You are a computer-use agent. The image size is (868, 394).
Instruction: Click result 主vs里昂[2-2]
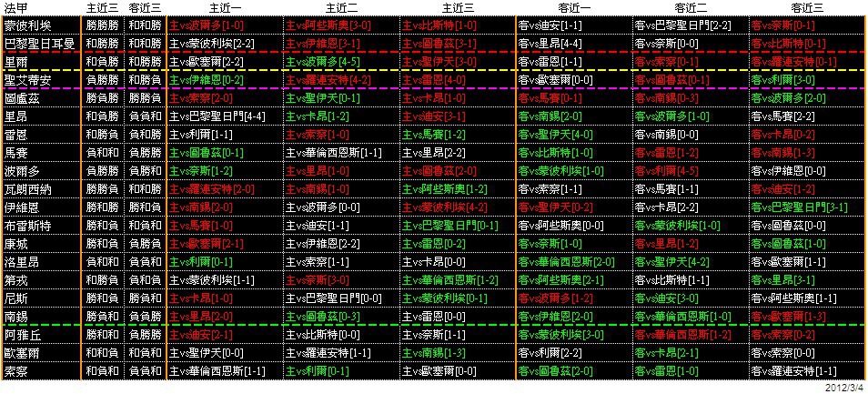click(x=434, y=153)
